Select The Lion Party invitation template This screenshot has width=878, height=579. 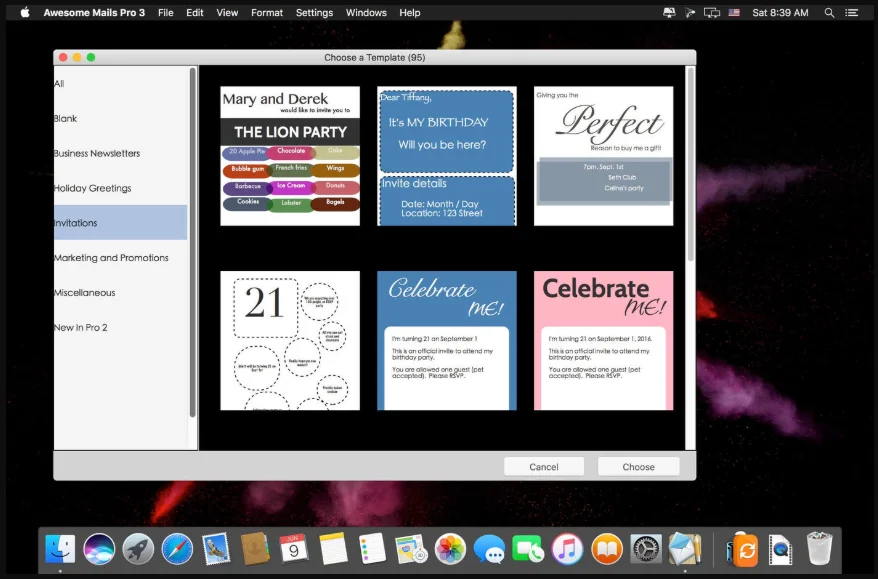(x=290, y=156)
